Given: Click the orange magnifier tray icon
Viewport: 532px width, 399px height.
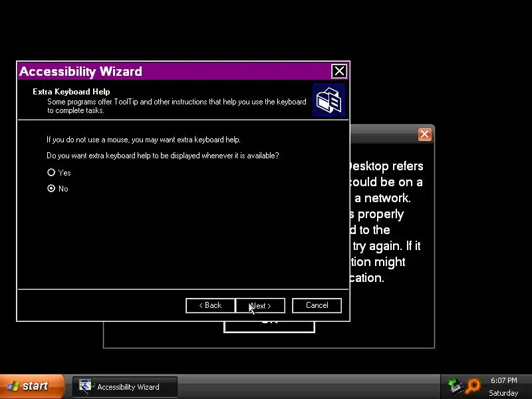Looking at the screenshot, I should [473, 386].
